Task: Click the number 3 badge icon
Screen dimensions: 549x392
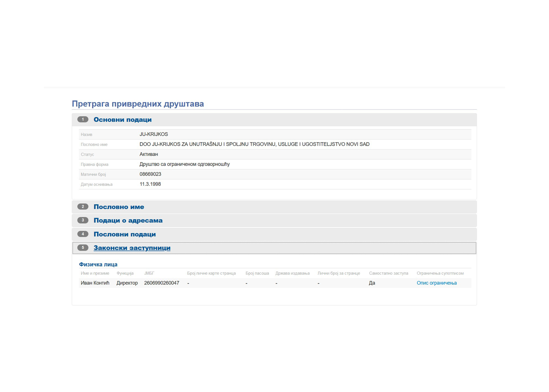Action: click(x=83, y=220)
